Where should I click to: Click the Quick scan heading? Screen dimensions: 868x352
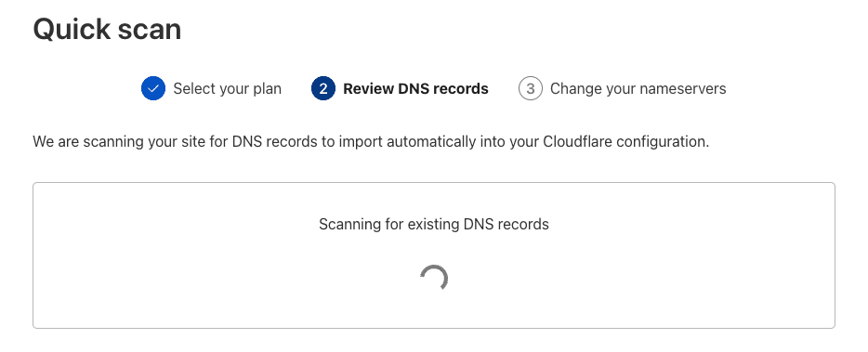[x=108, y=29]
